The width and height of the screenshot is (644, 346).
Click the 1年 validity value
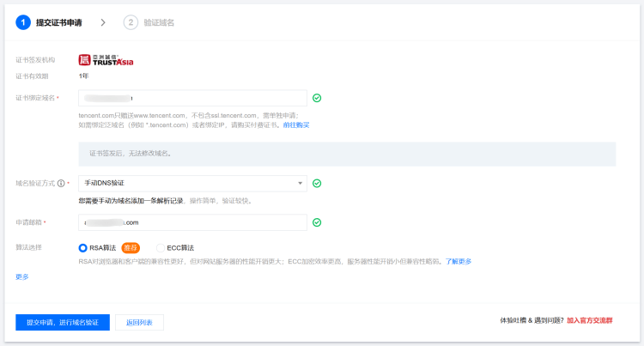click(x=84, y=76)
